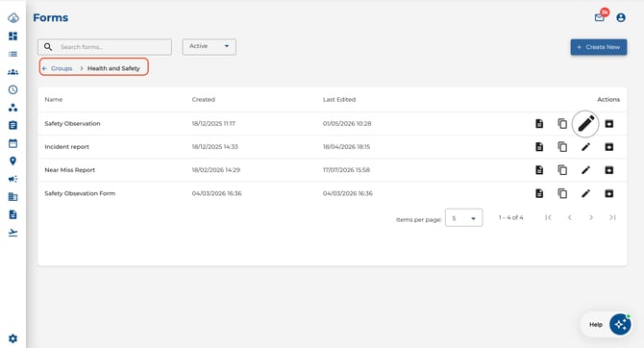
Task: Open the building sidebar icon
Action: tap(13, 197)
